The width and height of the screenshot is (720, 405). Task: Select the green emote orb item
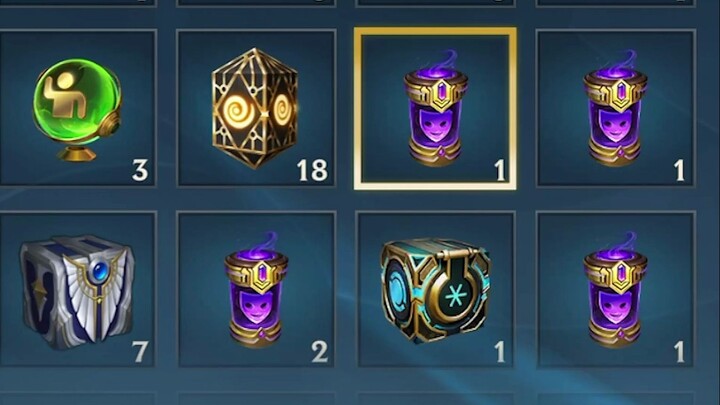tap(77, 109)
